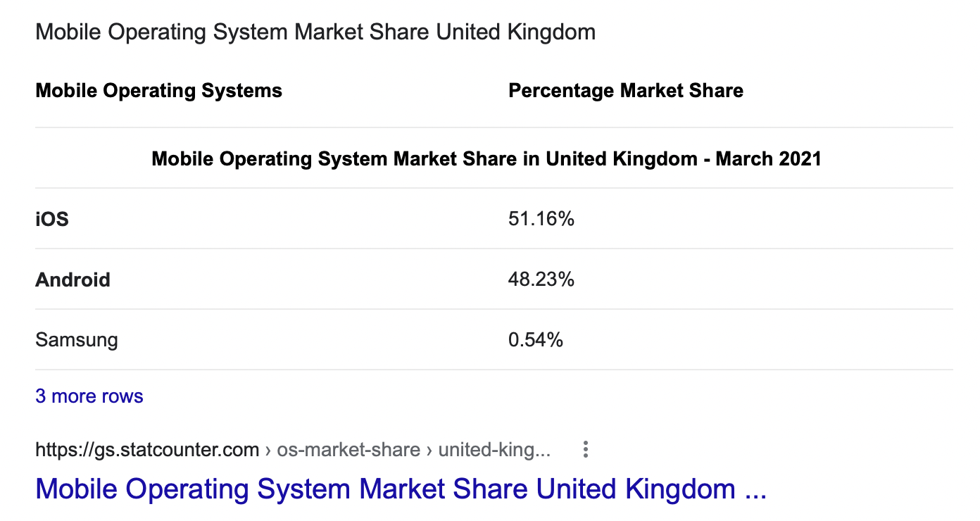Image resolution: width=980 pixels, height=521 pixels.
Task: Click the 'https://' prefix of the result URL
Action: (58, 450)
